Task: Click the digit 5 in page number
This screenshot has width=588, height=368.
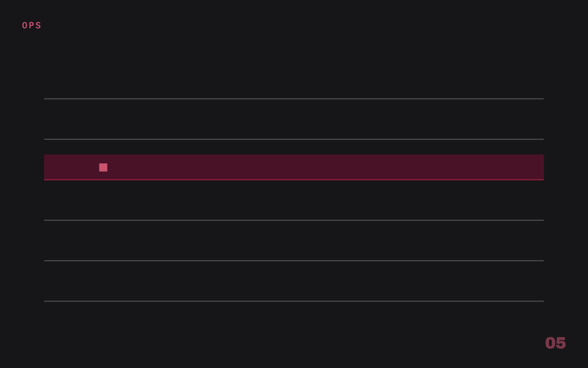Action: (x=561, y=343)
